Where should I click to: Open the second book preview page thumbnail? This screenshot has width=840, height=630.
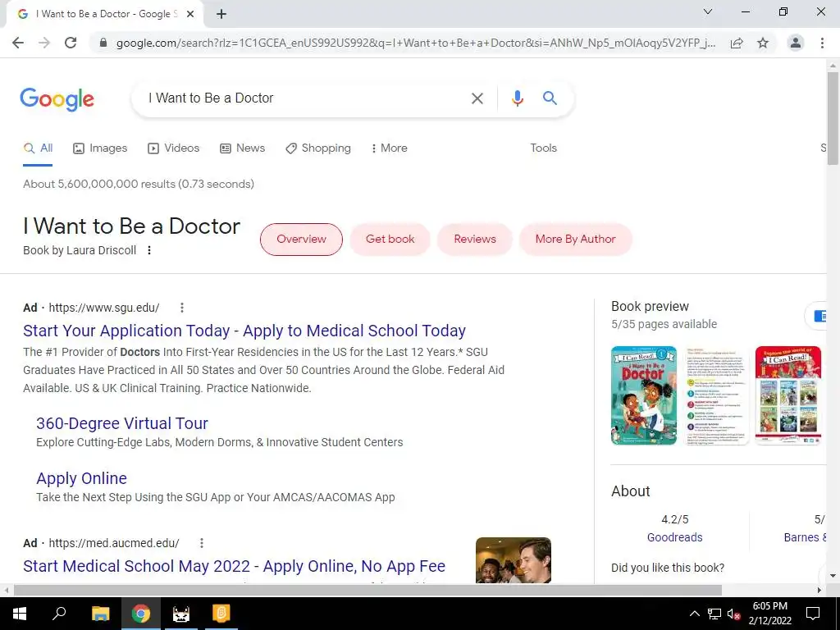pos(716,395)
